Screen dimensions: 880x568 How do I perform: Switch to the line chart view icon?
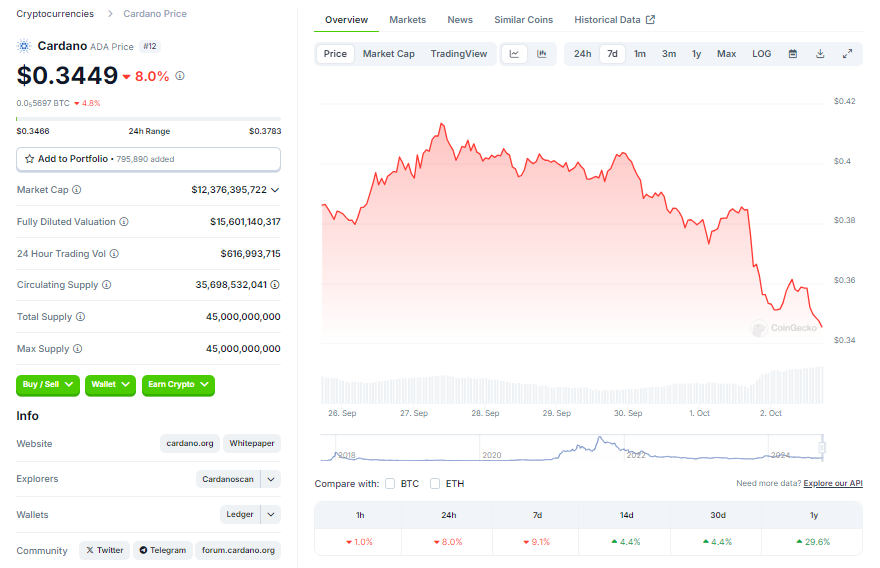pyautogui.click(x=514, y=54)
